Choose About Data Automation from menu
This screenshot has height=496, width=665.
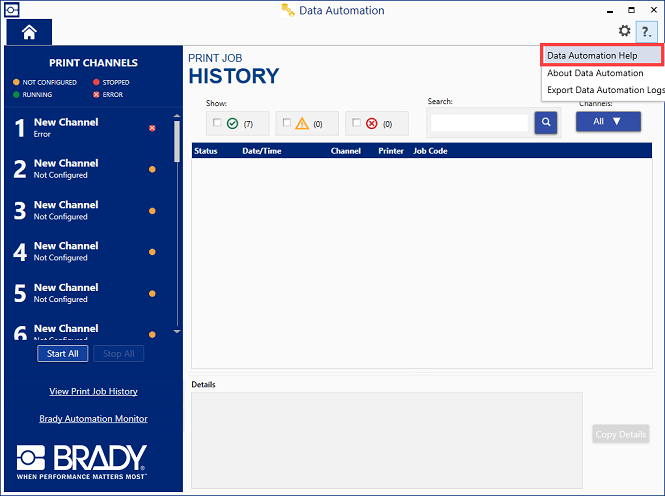(595, 73)
